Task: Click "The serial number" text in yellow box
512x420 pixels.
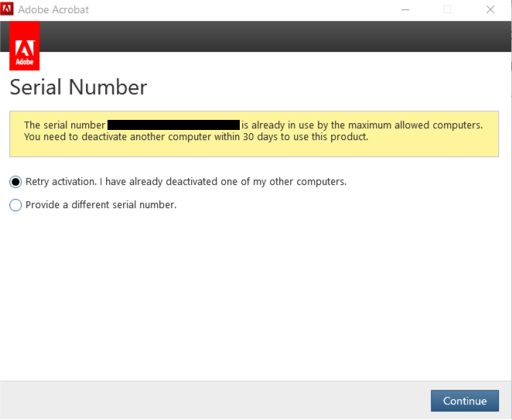Action: pyautogui.click(x=64, y=125)
